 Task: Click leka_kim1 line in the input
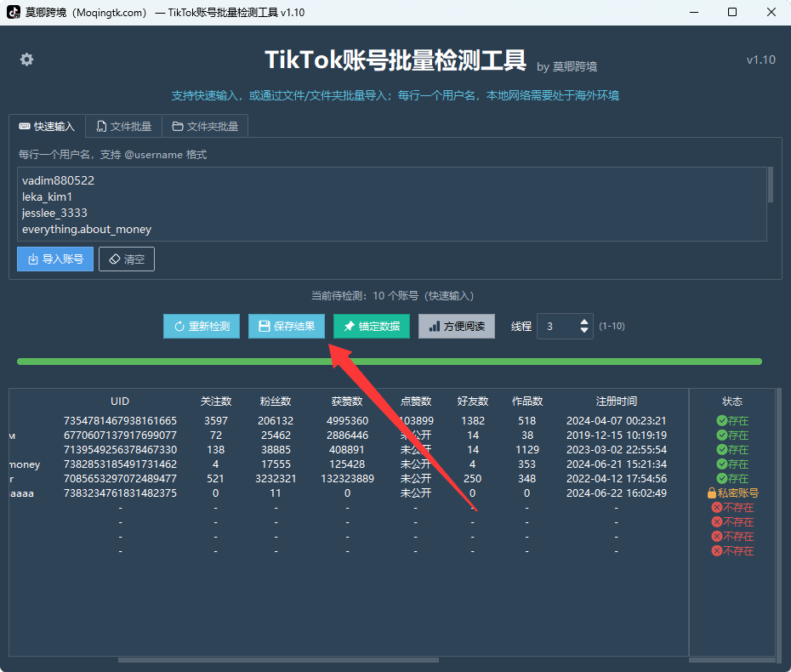tap(47, 196)
